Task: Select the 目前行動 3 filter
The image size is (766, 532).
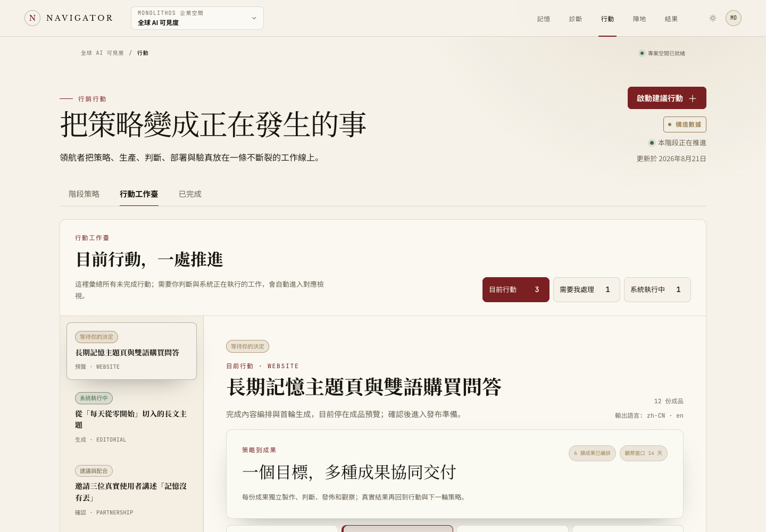Action: (x=516, y=289)
